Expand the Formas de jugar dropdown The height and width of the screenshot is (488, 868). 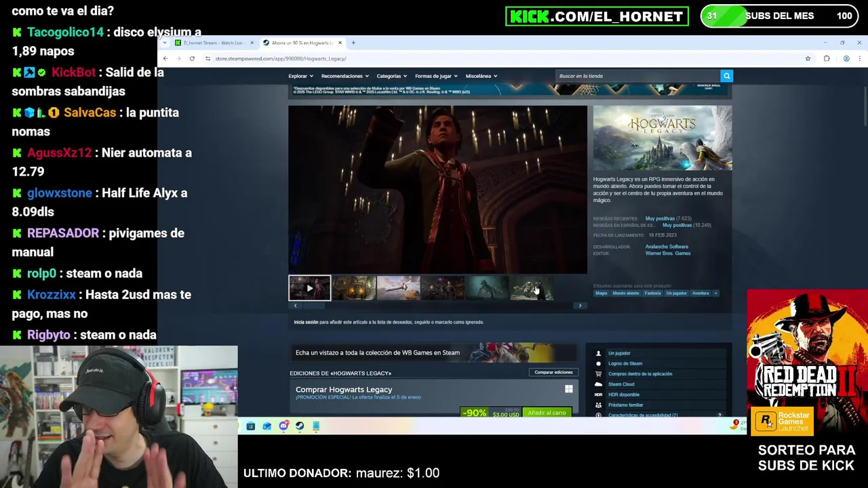(436, 76)
